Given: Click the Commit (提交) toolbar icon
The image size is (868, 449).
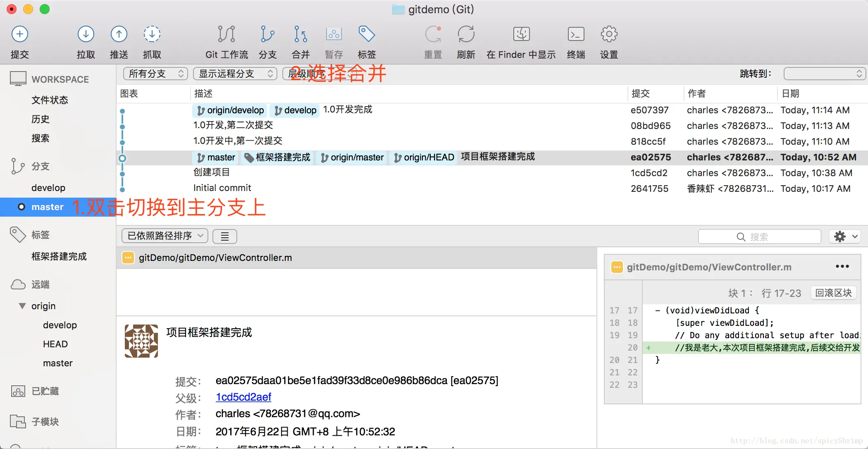Looking at the screenshot, I should pyautogui.click(x=19, y=34).
